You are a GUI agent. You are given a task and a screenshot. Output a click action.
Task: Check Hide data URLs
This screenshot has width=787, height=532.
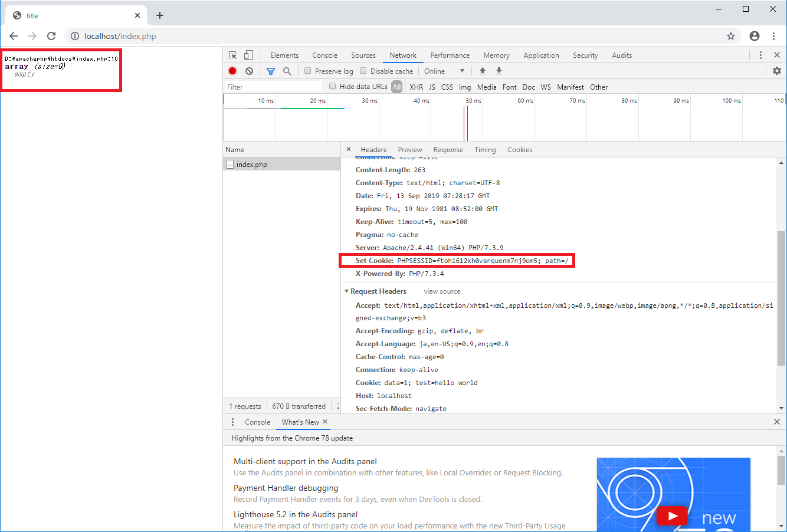click(x=333, y=86)
